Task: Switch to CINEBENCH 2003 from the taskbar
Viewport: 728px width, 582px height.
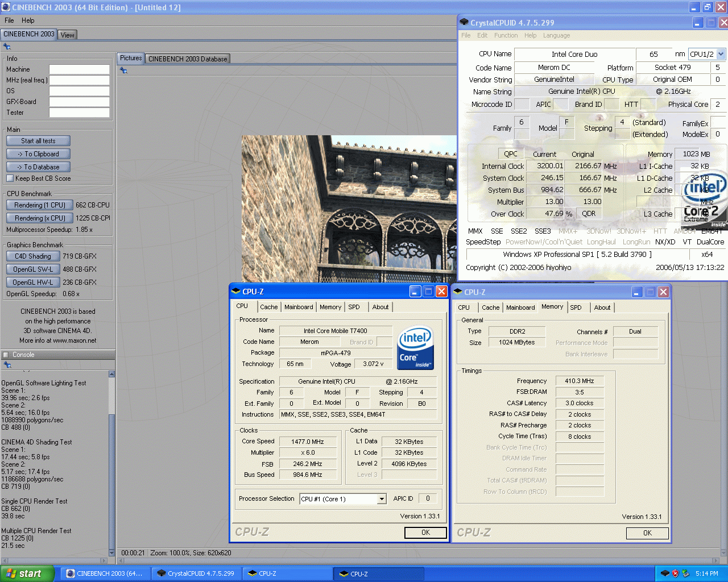Action: click(x=105, y=573)
